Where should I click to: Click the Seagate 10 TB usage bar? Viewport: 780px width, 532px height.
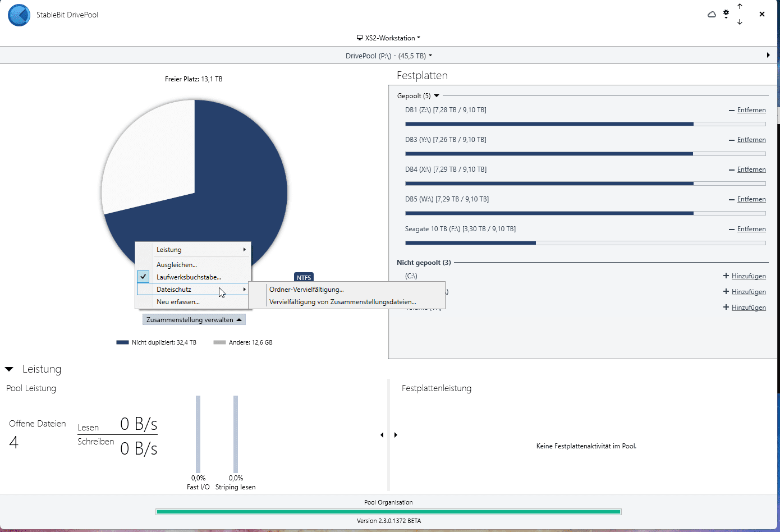tap(585, 243)
